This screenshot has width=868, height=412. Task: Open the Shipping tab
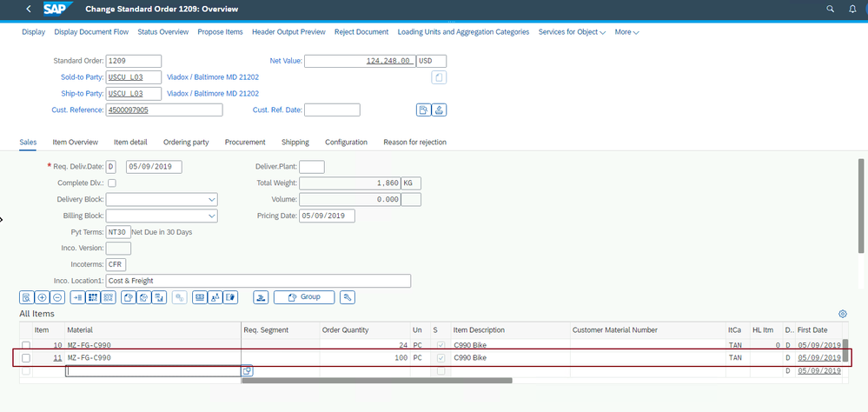(295, 143)
